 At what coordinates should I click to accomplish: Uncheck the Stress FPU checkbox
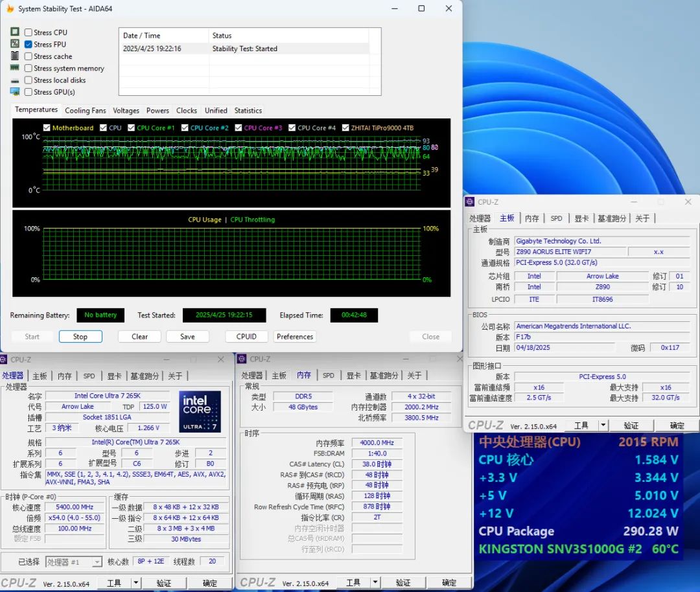tap(28, 44)
